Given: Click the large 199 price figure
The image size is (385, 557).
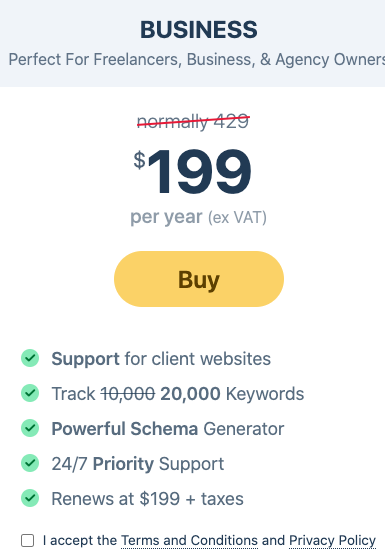Looking at the screenshot, I should pyautogui.click(x=200, y=172).
